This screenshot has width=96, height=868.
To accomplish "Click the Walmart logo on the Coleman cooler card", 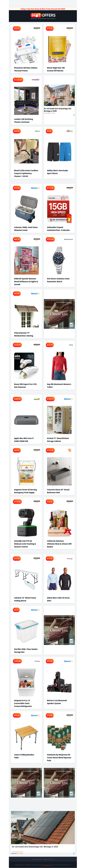I will [35, 188].
